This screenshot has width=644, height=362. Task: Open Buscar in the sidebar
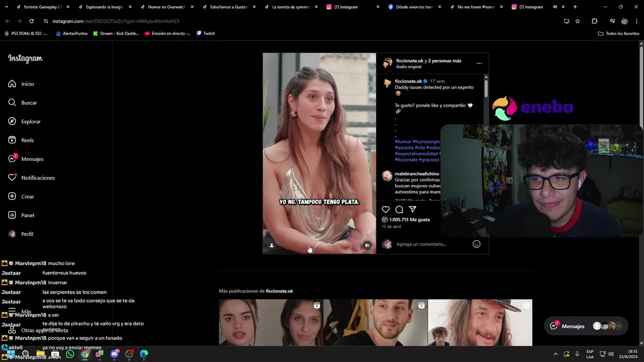(23, 103)
